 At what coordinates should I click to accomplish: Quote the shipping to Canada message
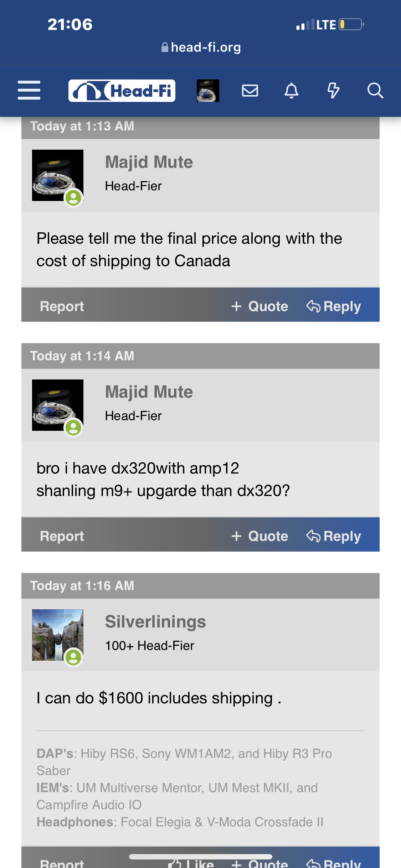click(259, 306)
